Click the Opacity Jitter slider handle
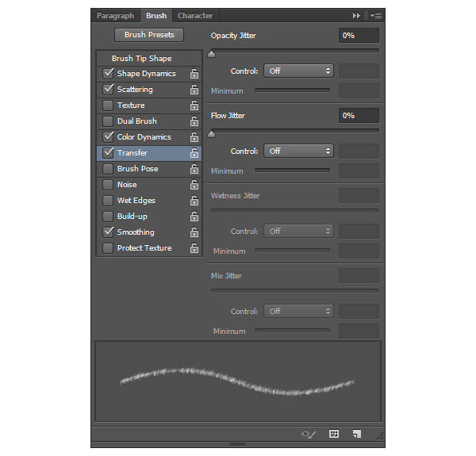This screenshot has height=456, width=476. point(211,55)
